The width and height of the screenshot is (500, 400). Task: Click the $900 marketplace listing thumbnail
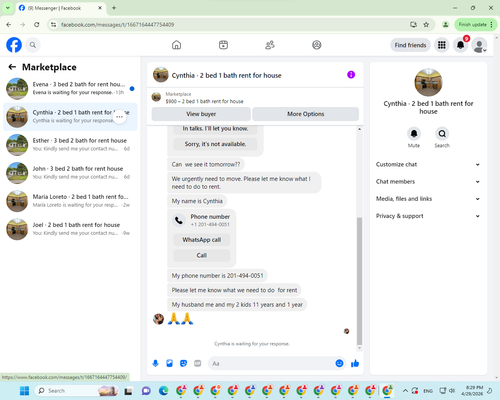point(156,97)
